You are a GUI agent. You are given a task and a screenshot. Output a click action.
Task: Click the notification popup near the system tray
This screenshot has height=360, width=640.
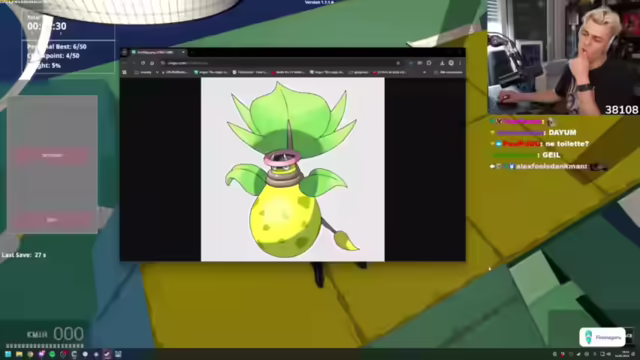[602, 337]
